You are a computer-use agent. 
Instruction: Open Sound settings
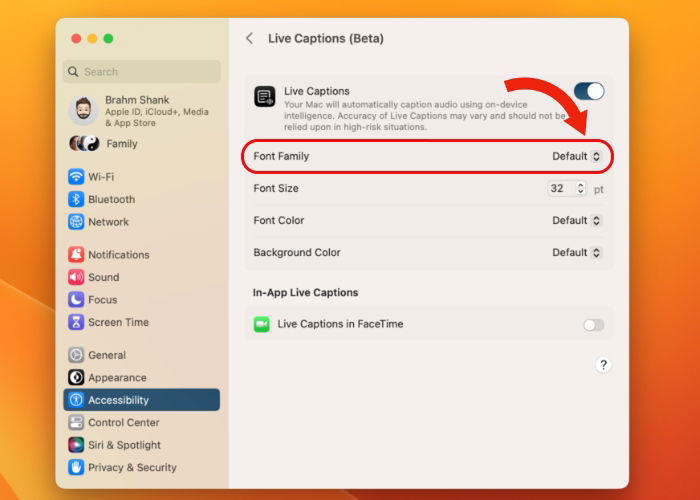click(142, 277)
